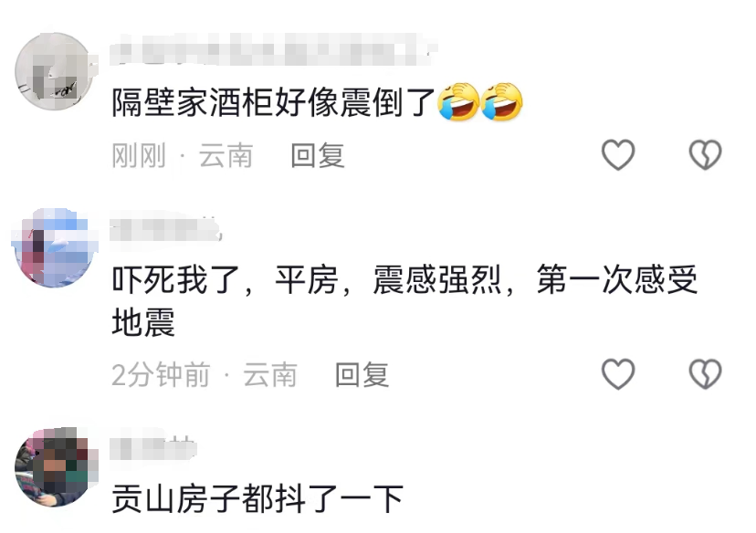Open username above the 吓死我了 comment

click(165, 229)
